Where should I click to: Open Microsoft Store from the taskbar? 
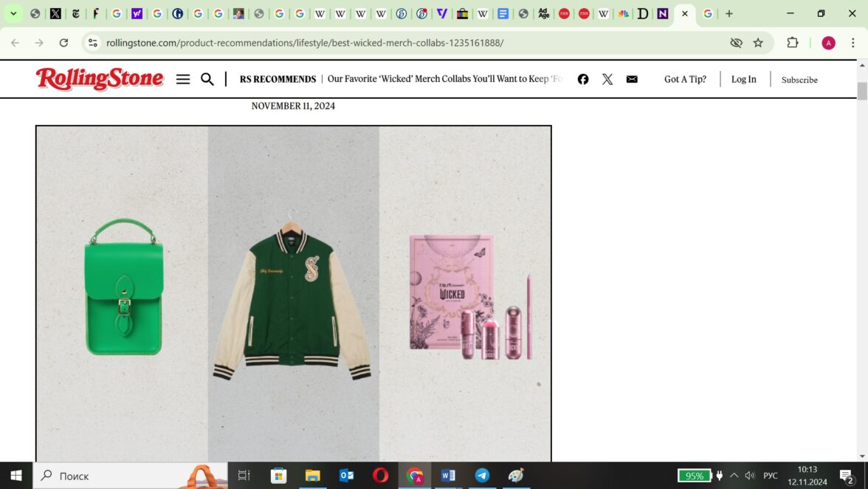tap(278, 476)
